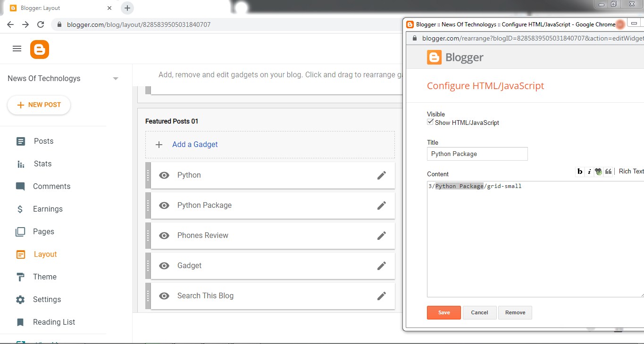Click the popup window address bar
Viewport: 644px width, 344px height.
(533, 39)
